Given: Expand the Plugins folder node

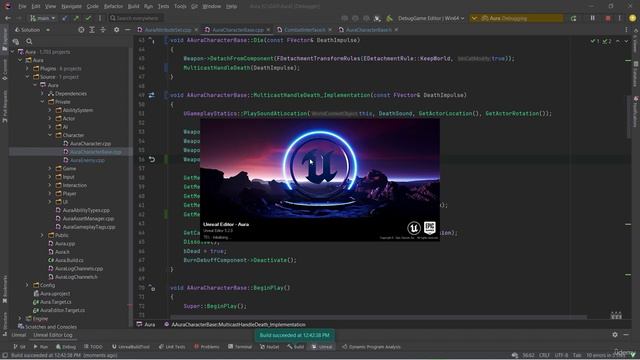Looking at the screenshot, I should pyautogui.click(x=27, y=69).
